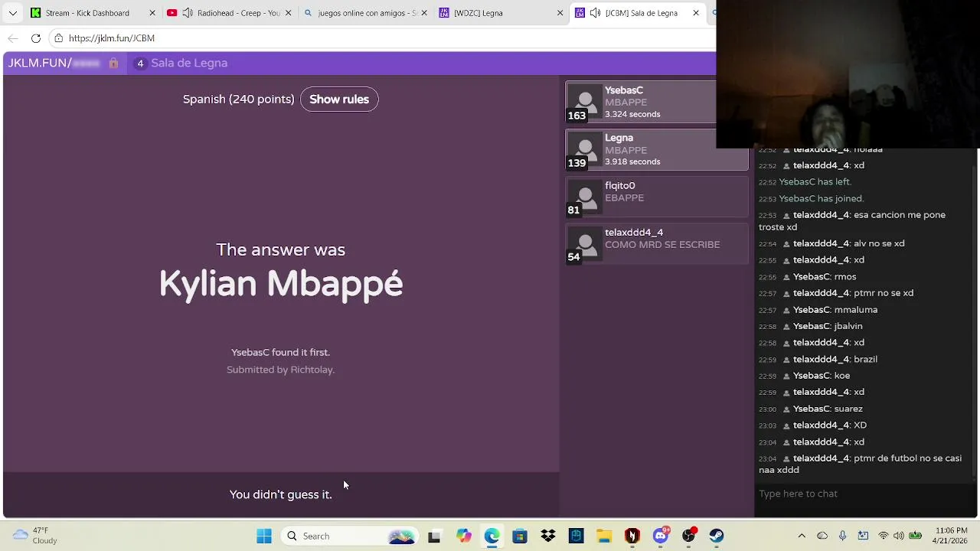980x551 pixels.
Task: Go back in browser history
Action: tap(13, 38)
